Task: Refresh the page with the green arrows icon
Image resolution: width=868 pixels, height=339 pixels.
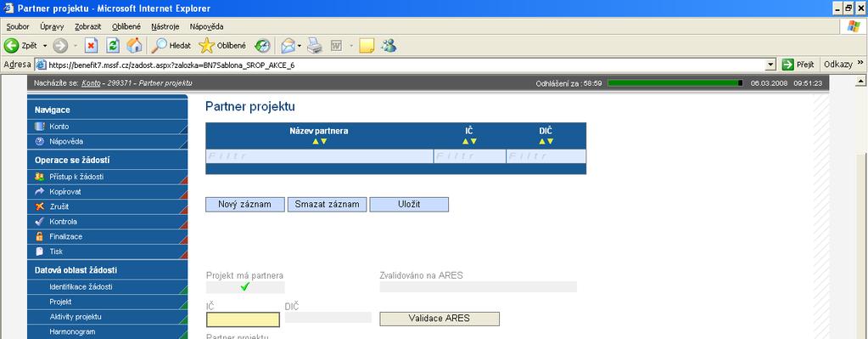Action: [x=113, y=45]
